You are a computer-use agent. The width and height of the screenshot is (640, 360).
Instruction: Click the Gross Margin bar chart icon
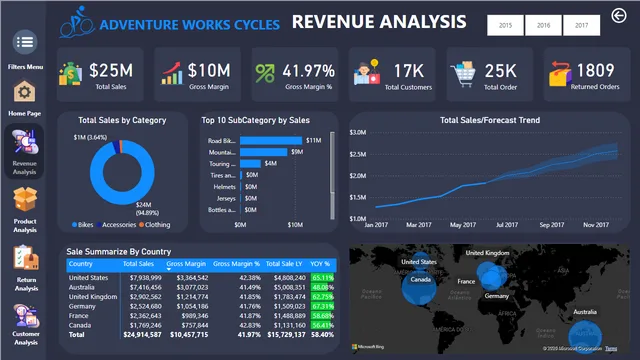tap(172, 73)
